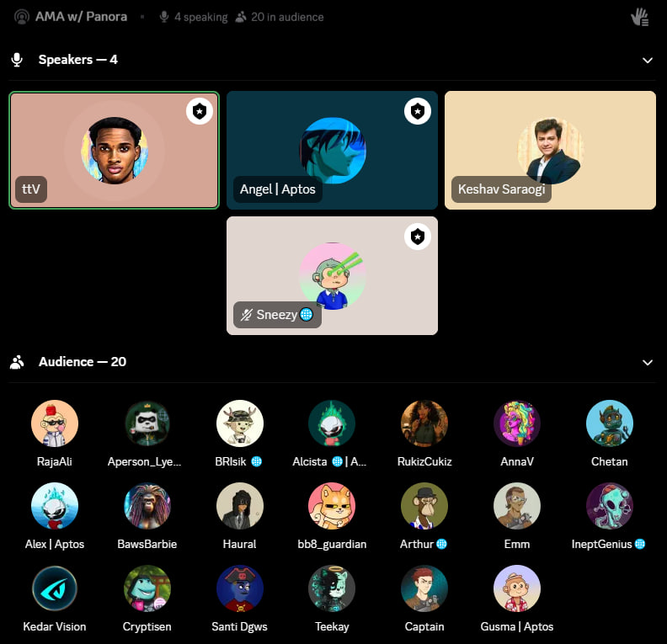Screen dimensions: 667x644
Task: Click BawsBarbie's ape avatar
Action: [x=147, y=506]
